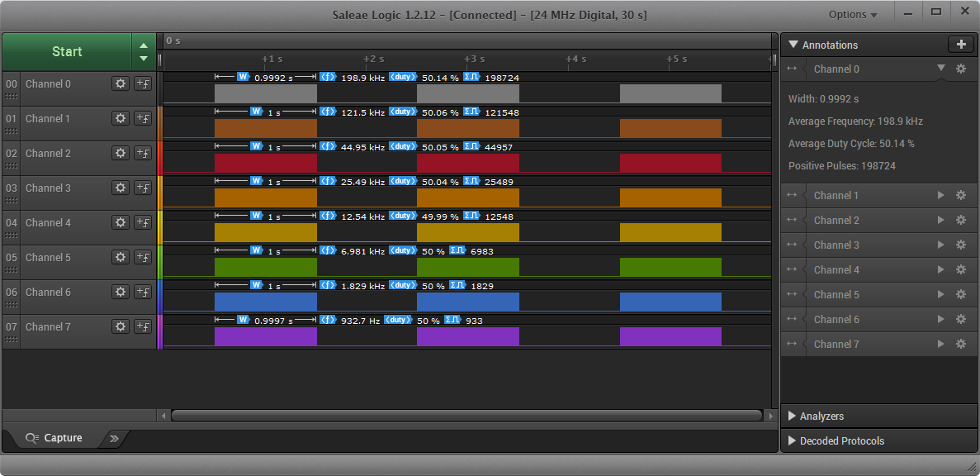This screenshot has height=476, width=980.
Task: Click the Channel 7 annotation range arrow icon
Action: pyautogui.click(x=792, y=344)
